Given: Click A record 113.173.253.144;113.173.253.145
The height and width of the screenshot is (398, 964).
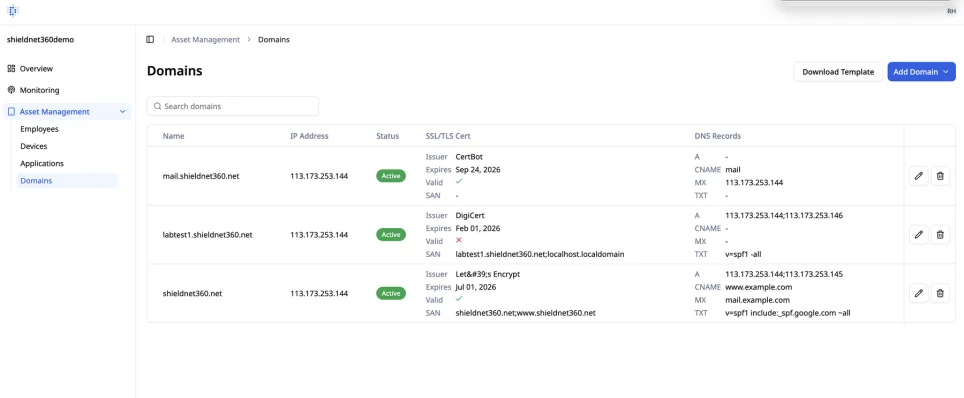Looking at the screenshot, I should point(784,274).
